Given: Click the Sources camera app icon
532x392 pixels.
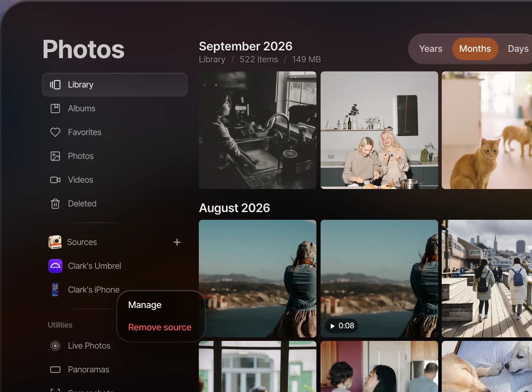Looking at the screenshot, I should tap(55, 242).
